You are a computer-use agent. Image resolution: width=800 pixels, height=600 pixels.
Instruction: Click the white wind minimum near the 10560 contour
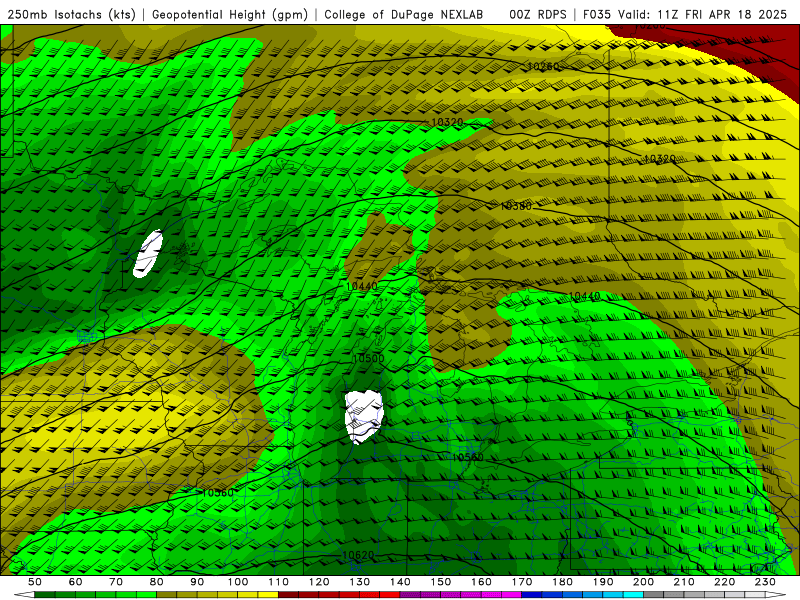pyautogui.click(x=363, y=417)
